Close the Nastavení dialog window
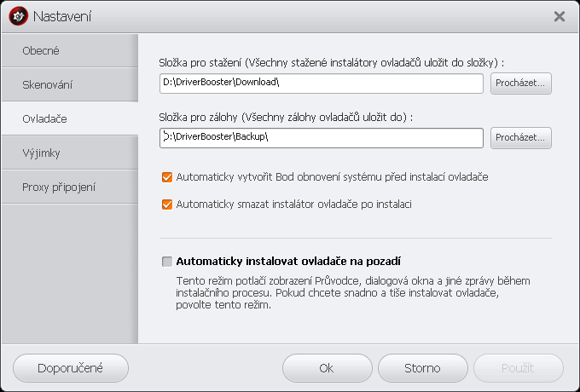Image resolution: width=580 pixels, height=392 pixels. click(x=560, y=16)
